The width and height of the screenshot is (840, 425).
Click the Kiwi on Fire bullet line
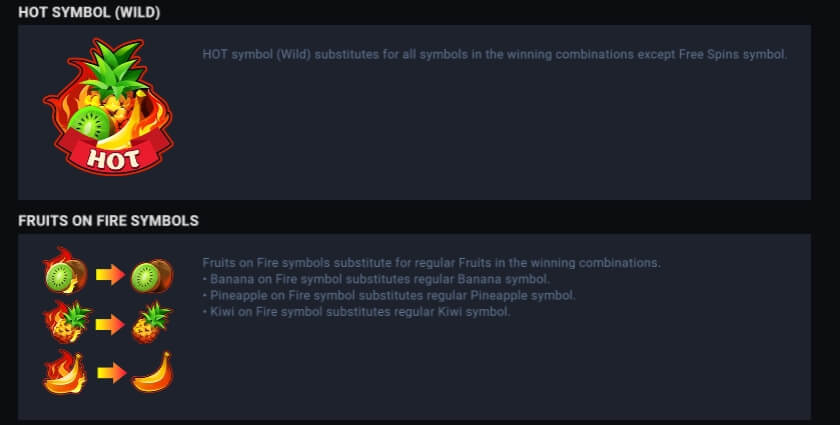[356, 311]
